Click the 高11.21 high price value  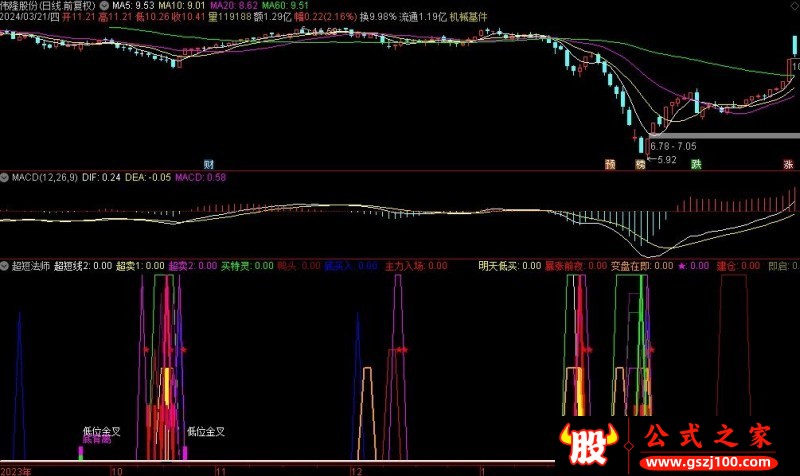pos(115,17)
